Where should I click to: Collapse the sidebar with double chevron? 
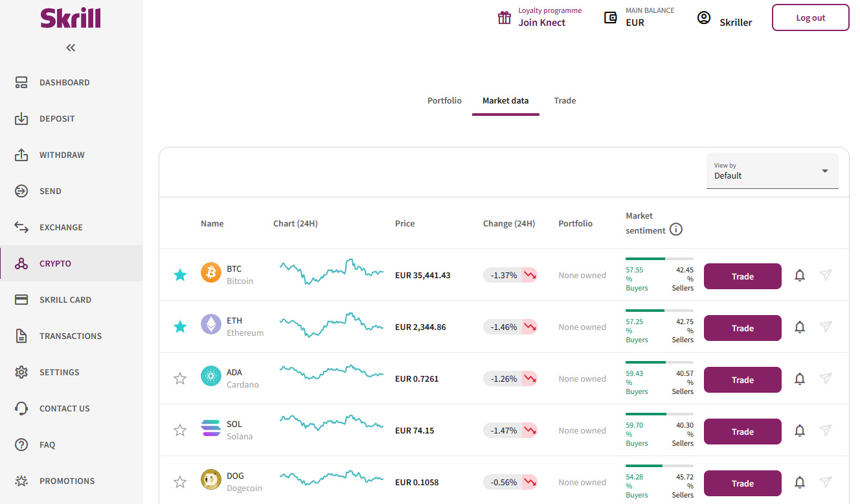(x=71, y=48)
